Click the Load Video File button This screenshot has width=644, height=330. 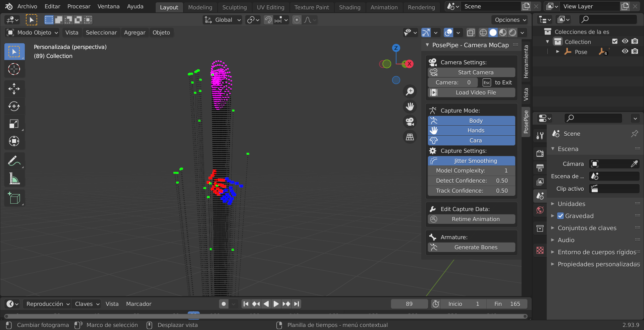point(471,92)
